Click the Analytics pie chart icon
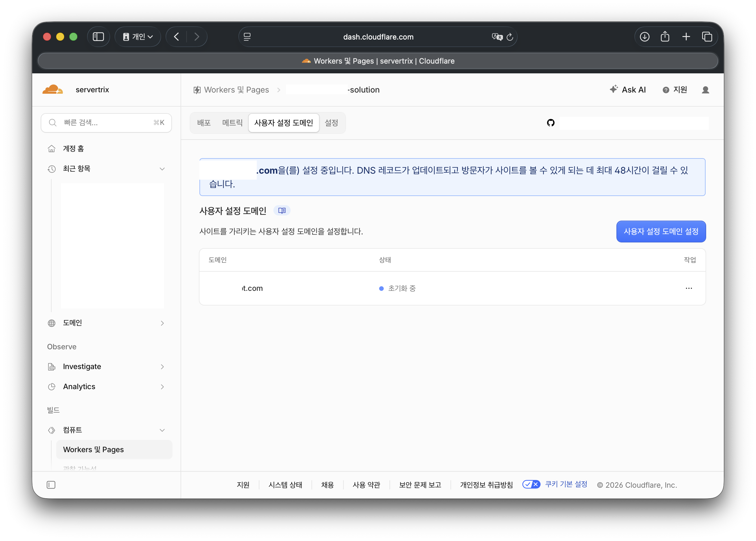Screen dimensions: 756x541 pyautogui.click(x=52, y=387)
